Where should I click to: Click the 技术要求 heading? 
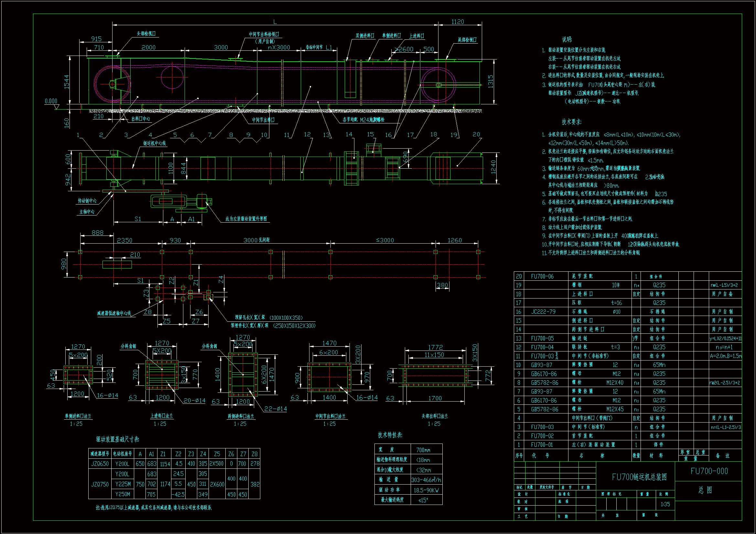(571, 122)
